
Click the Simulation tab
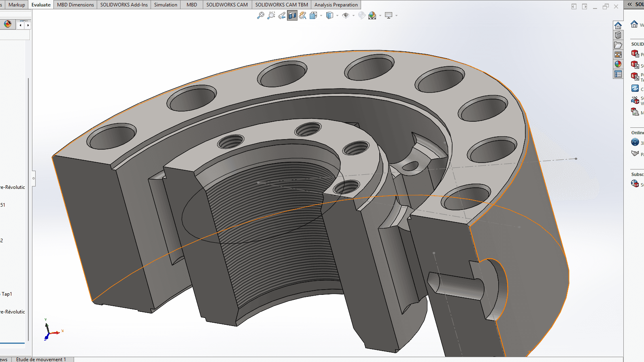(x=166, y=5)
